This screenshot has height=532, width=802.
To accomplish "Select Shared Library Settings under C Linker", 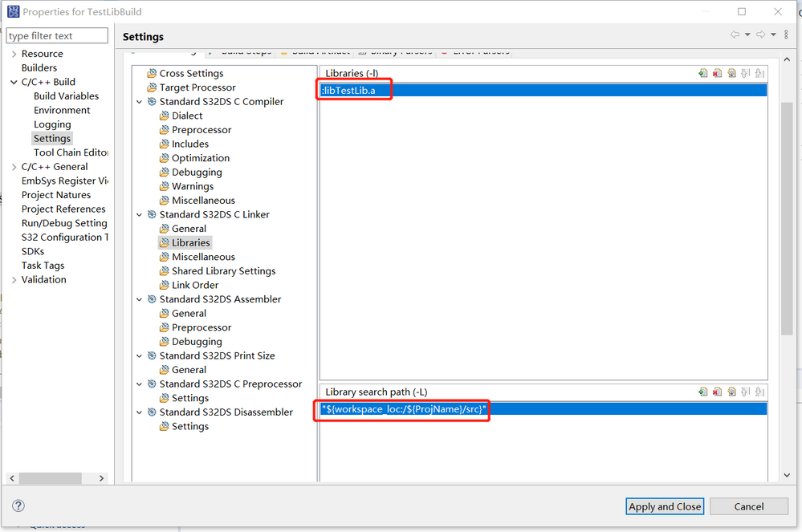I will click(223, 271).
